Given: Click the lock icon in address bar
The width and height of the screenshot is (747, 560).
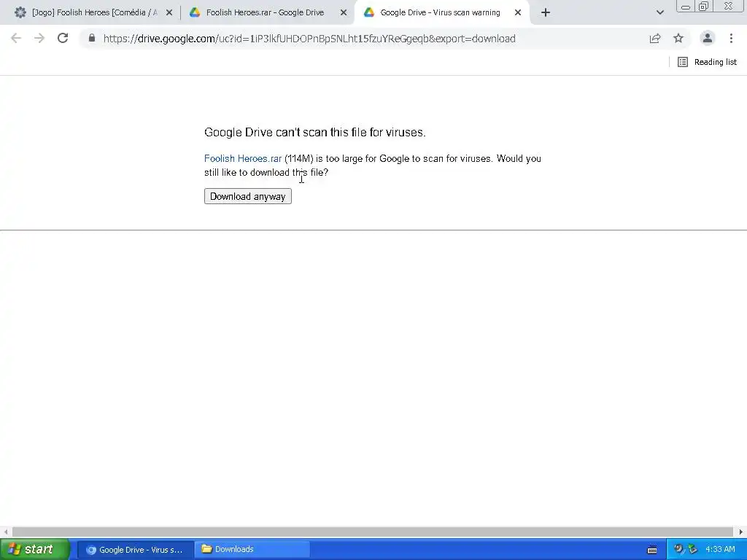Looking at the screenshot, I should click(x=92, y=38).
